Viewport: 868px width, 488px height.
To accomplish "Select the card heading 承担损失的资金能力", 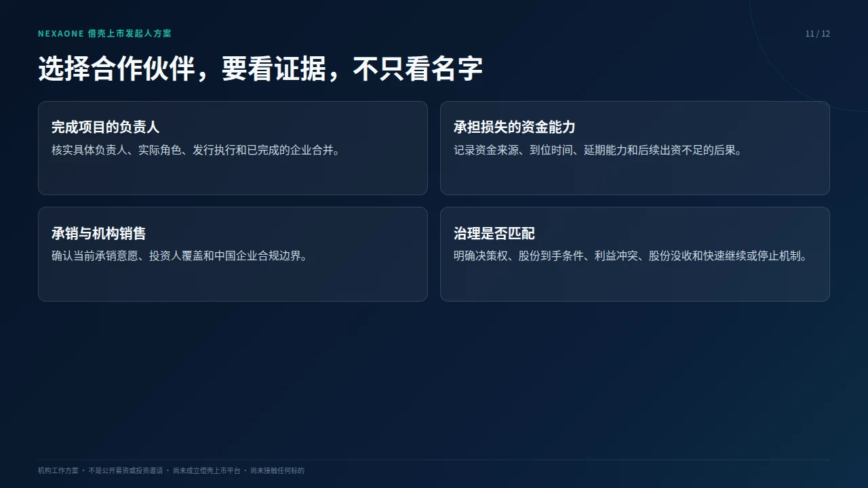I will [x=515, y=127].
